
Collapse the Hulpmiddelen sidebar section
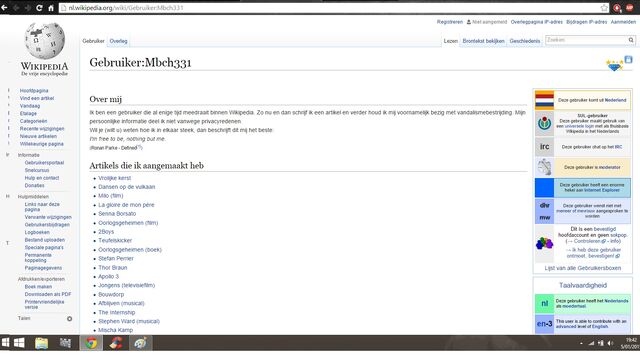[x=33, y=197]
